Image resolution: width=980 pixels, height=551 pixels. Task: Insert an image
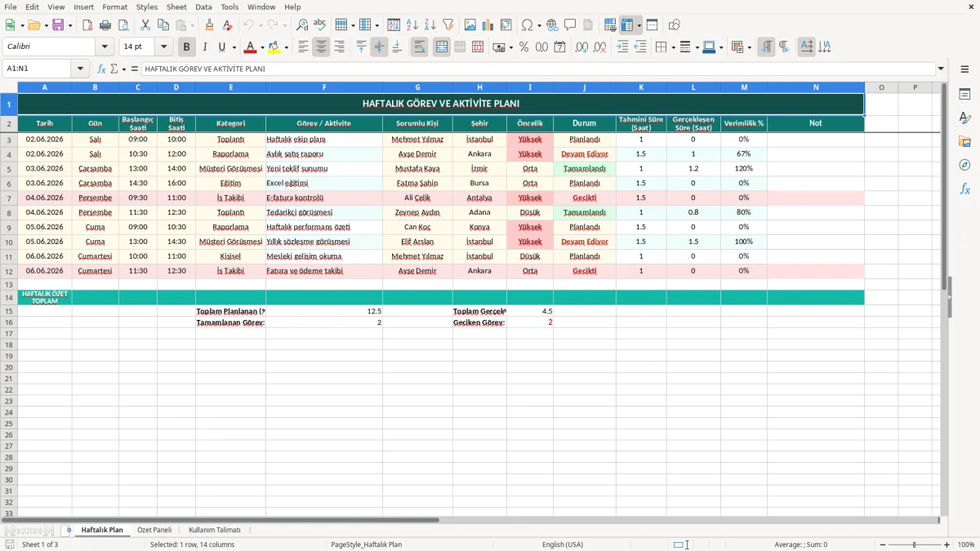tap(470, 25)
